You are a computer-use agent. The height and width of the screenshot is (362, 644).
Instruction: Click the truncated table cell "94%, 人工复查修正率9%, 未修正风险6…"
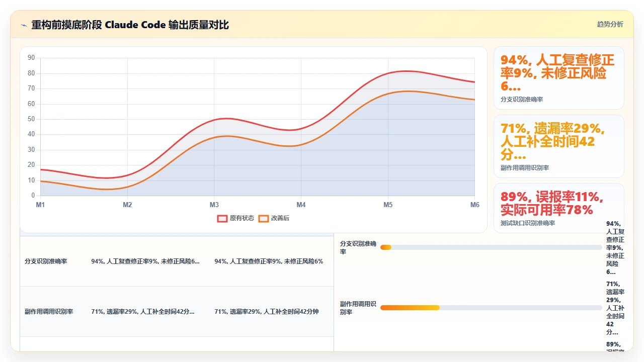coord(145,261)
